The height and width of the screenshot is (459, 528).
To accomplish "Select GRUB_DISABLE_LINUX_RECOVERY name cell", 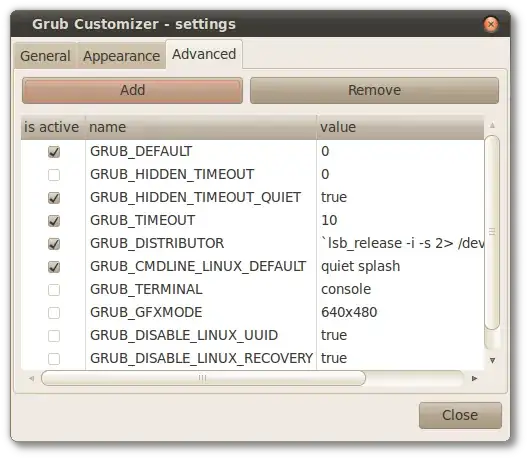I will coord(201,358).
